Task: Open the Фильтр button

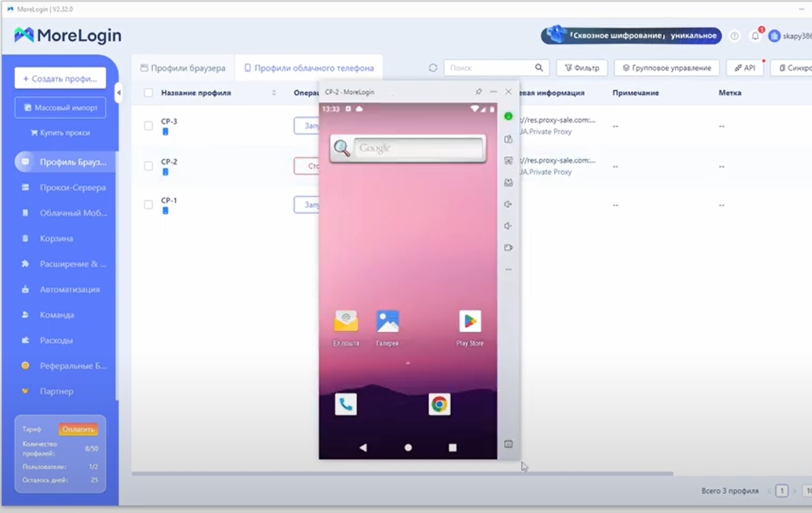Action: 581,68
